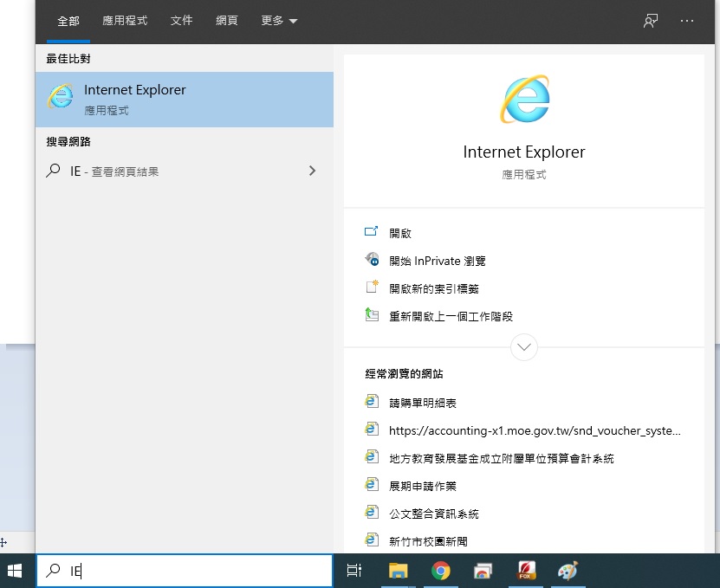Switch to the 文件 tab
The height and width of the screenshot is (588, 720).
pyautogui.click(x=181, y=21)
